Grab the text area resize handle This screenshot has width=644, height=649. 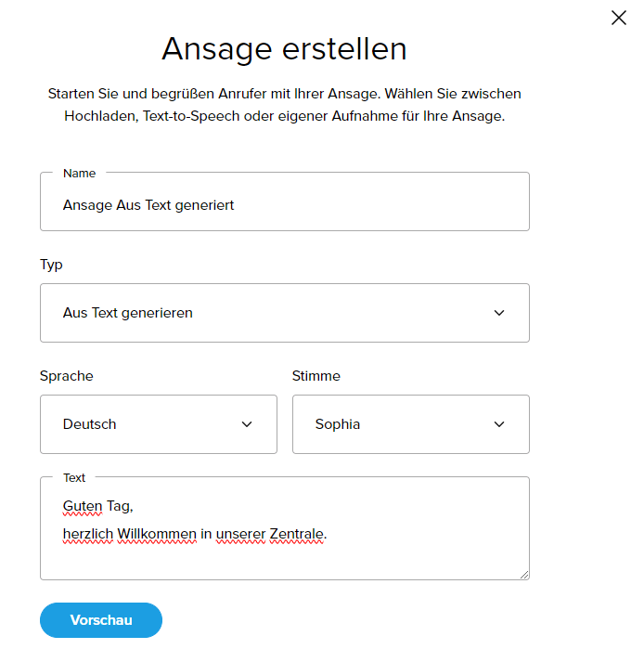coord(523,574)
